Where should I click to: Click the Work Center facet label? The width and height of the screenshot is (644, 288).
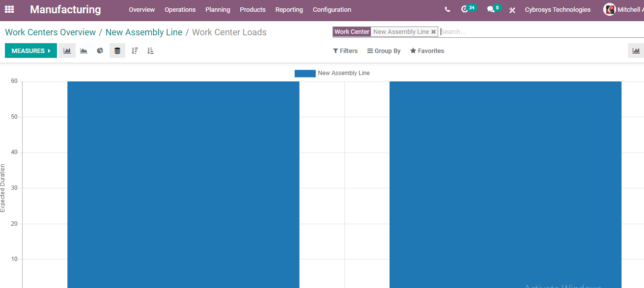click(x=352, y=32)
